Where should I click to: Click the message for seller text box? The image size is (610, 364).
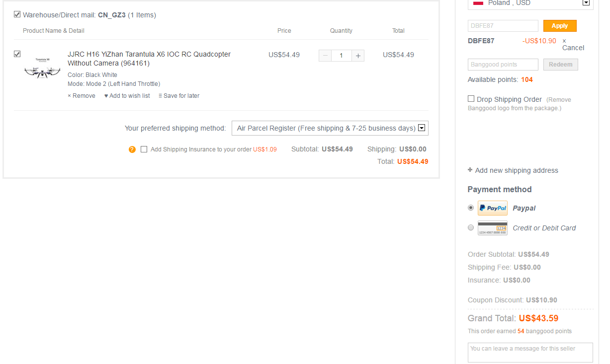530,353
